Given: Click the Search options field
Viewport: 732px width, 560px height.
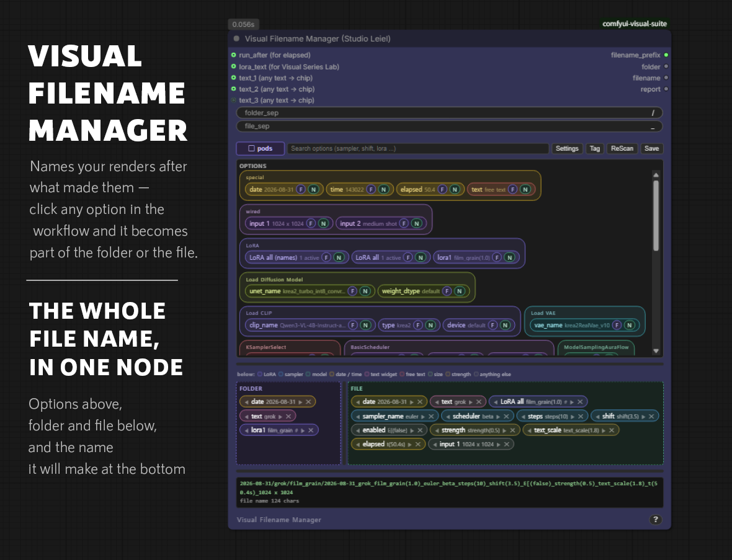Looking at the screenshot, I should pyautogui.click(x=418, y=148).
